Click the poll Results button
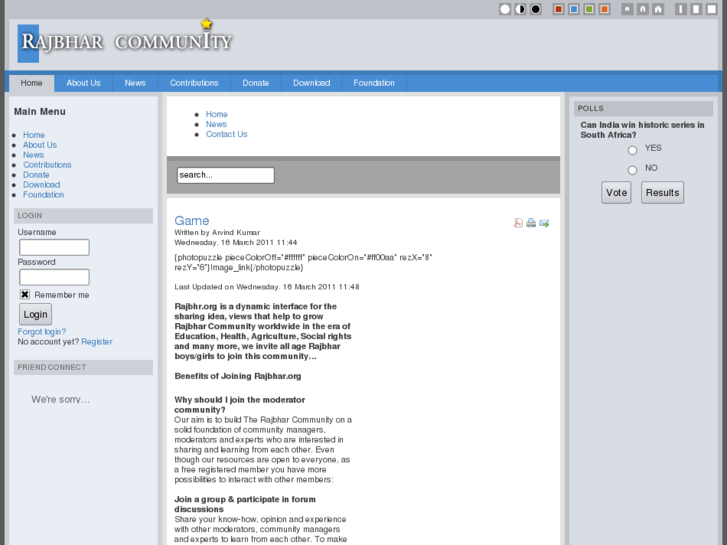Screen dimensions: 727x545 click(662, 192)
